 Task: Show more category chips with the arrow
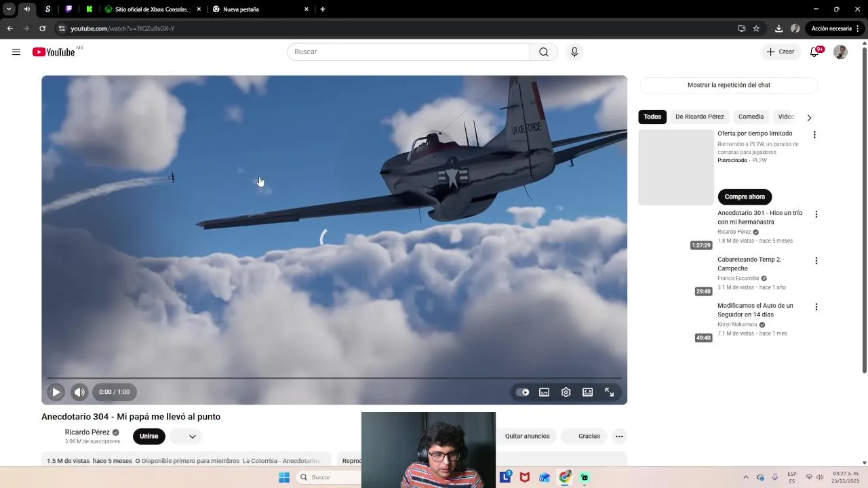[x=809, y=117]
